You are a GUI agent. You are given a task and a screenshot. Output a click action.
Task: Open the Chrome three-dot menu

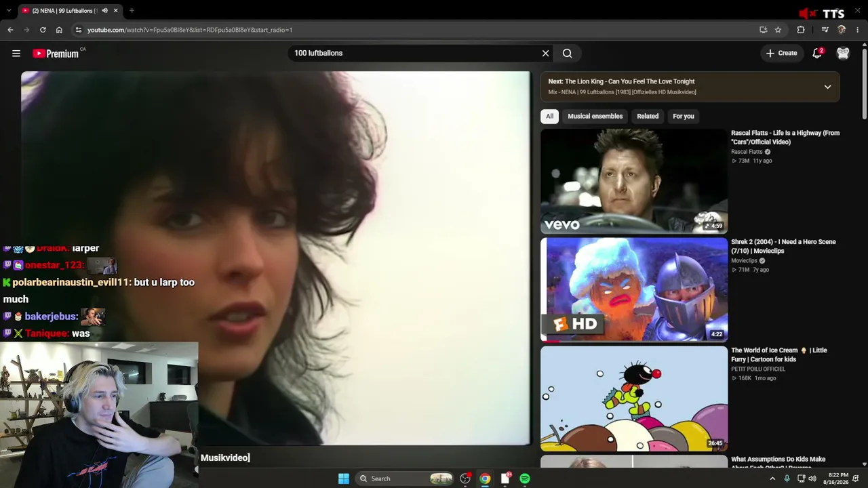(x=858, y=30)
